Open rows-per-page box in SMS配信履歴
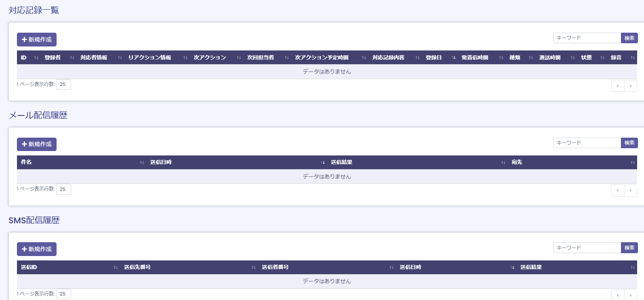Screen dimensions: 644x300 tap(63, 294)
